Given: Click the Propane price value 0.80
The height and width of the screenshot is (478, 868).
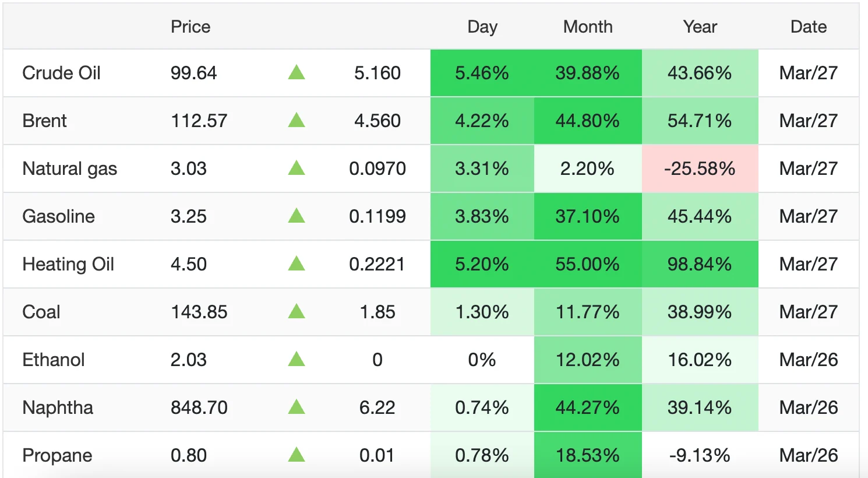Looking at the screenshot, I should [x=189, y=455].
